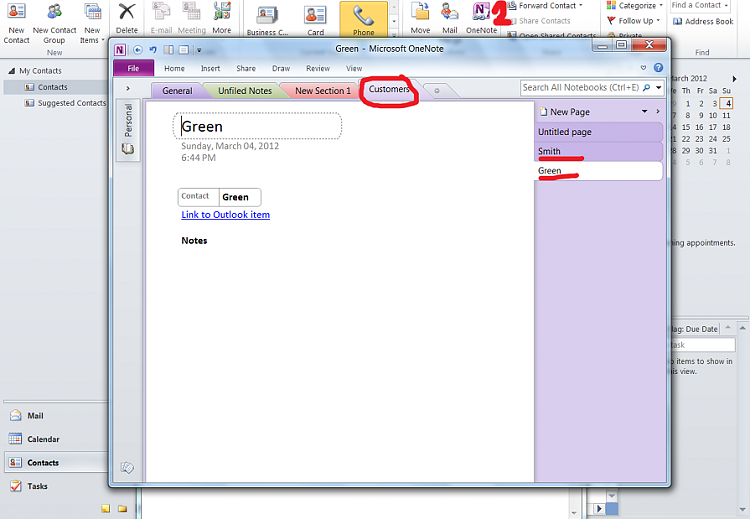Click the Undo icon in OneNote toolbar

(153, 50)
